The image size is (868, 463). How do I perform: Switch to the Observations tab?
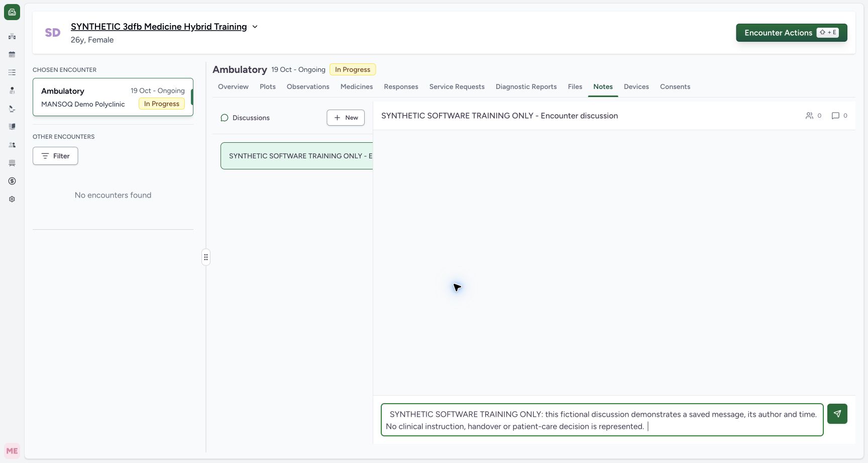pyautogui.click(x=308, y=86)
